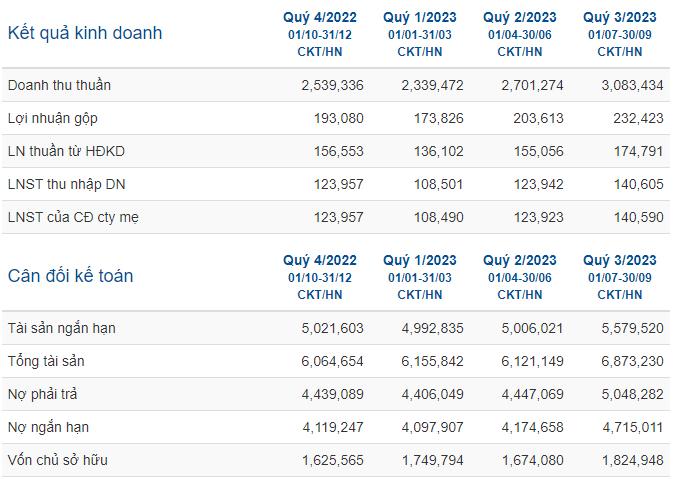Click operating profit value 156,553
The width and height of the screenshot is (673, 478).
click(x=339, y=151)
